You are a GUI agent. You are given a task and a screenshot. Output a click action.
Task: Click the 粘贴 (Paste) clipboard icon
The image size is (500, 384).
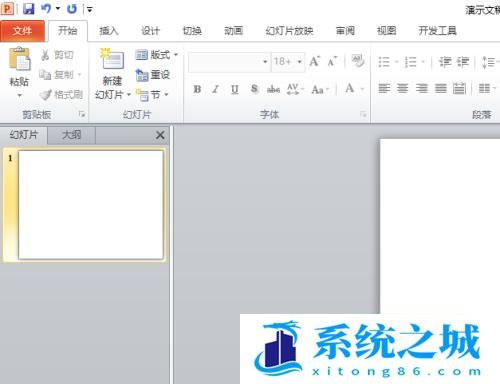click(20, 59)
